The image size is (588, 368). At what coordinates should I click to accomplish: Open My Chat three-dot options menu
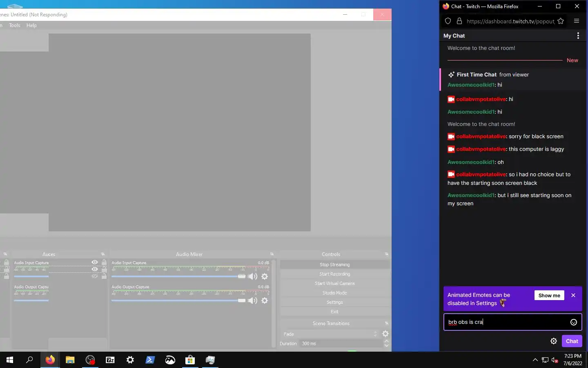[578, 36]
